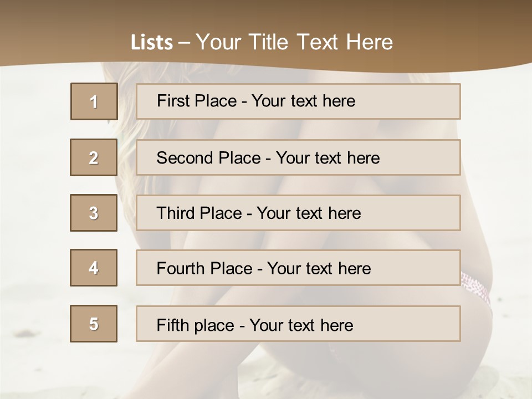Click the 'First Place - Your text here' bar
The height and width of the screenshot is (399, 532).
tap(298, 101)
